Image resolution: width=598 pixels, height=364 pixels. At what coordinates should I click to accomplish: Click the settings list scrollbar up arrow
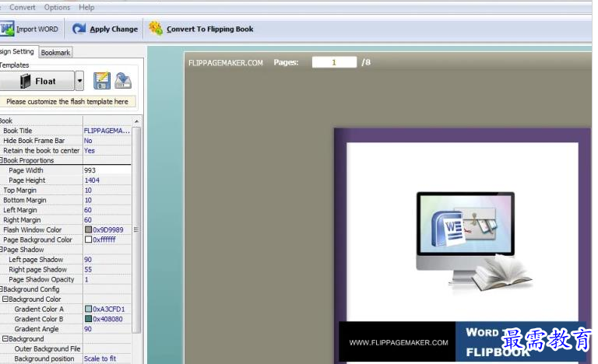pos(136,121)
